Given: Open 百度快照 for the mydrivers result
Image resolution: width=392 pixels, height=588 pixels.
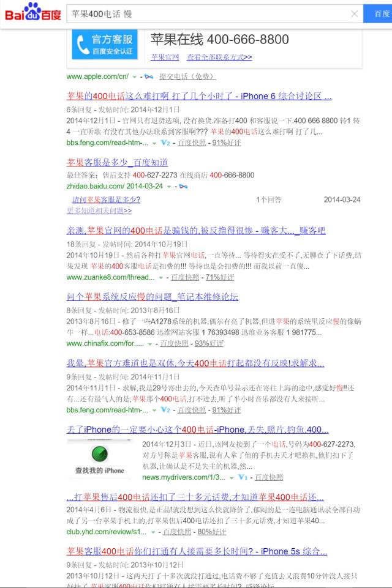Looking at the screenshot, I should point(269,477).
